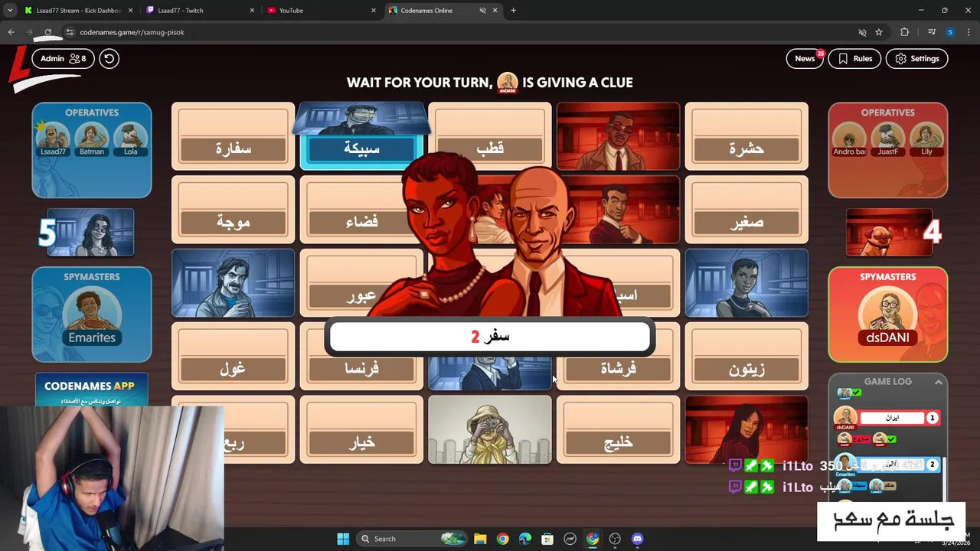Click Emarites blue spymaster avatar
The height and width of the screenshot is (551, 980).
coord(92,315)
